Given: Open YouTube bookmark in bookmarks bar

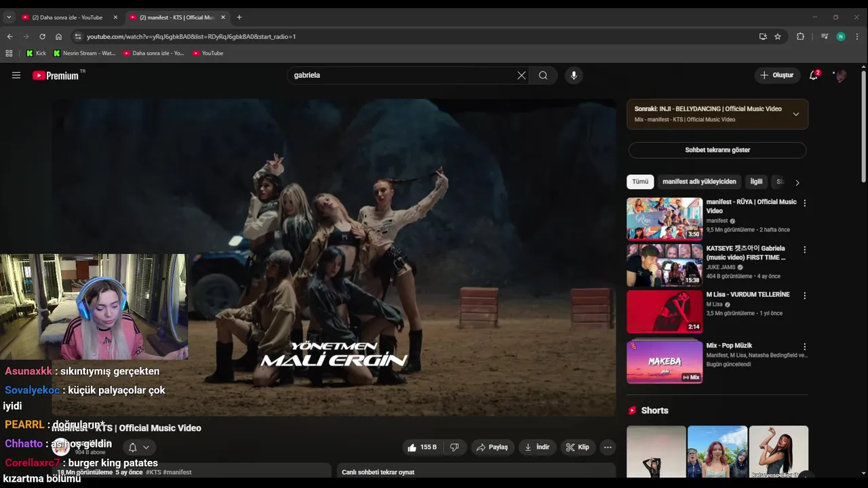Looking at the screenshot, I should pyautogui.click(x=208, y=53).
